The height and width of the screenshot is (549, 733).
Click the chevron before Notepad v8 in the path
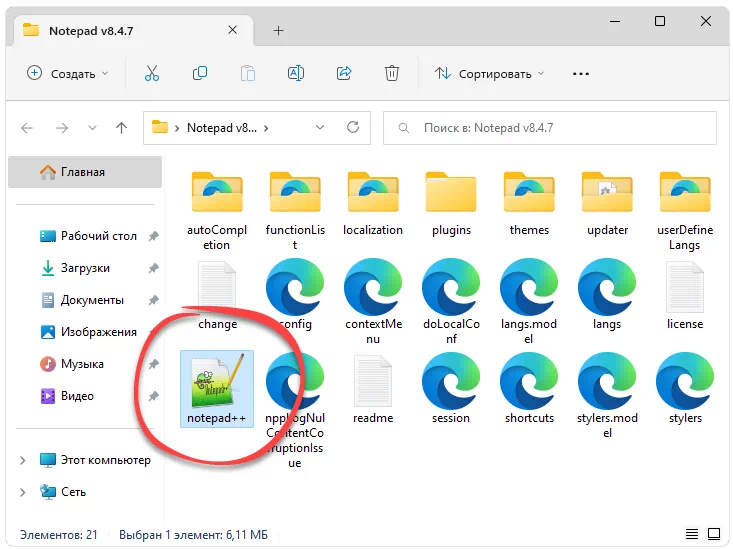coord(177,128)
